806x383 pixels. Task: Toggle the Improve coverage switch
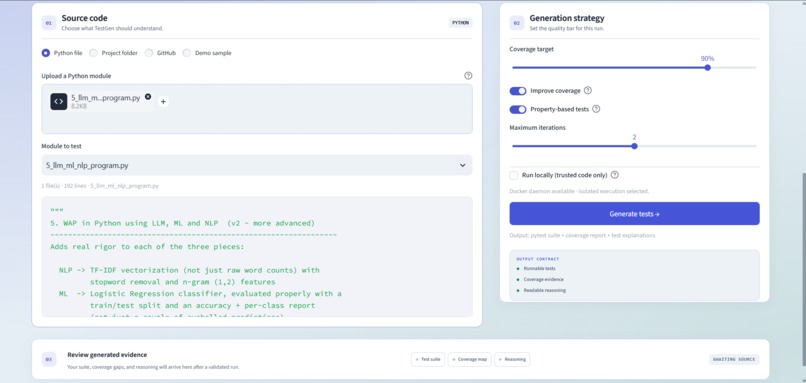pyautogui.click(x=518, y=91)
